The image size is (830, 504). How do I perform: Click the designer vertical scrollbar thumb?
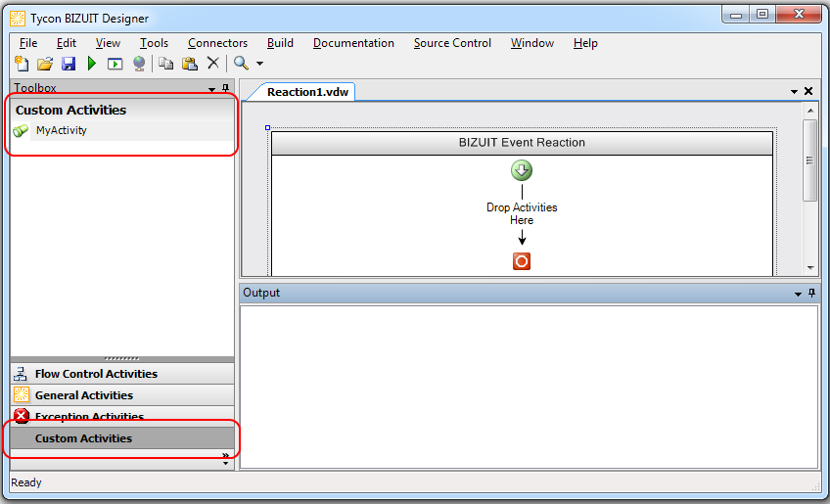click(x=809, y=160)
